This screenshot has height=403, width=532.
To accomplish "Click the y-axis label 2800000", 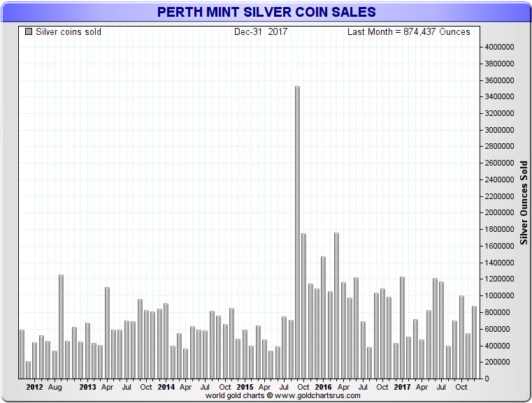I will (499, 146).
